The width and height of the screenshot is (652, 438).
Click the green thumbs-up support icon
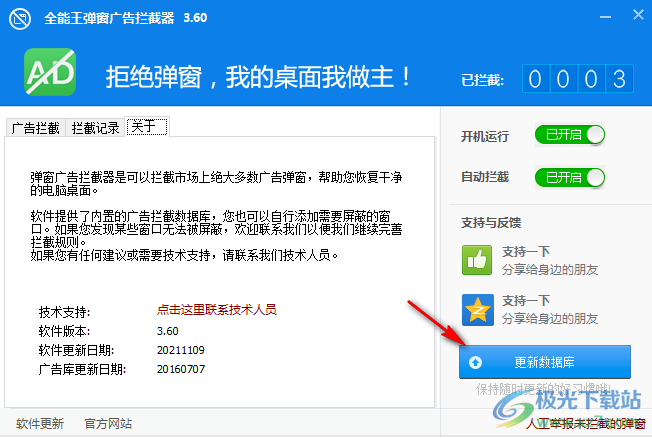tap(477, 260)
